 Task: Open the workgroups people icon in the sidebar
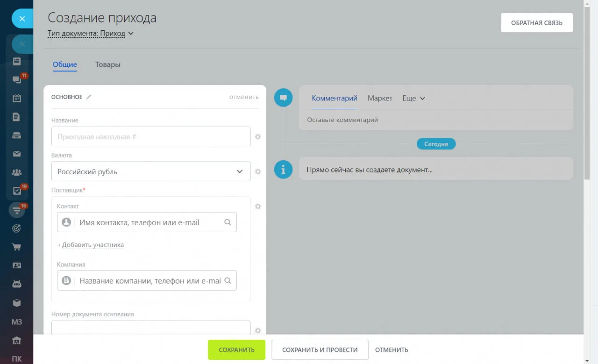pos(17,172)
